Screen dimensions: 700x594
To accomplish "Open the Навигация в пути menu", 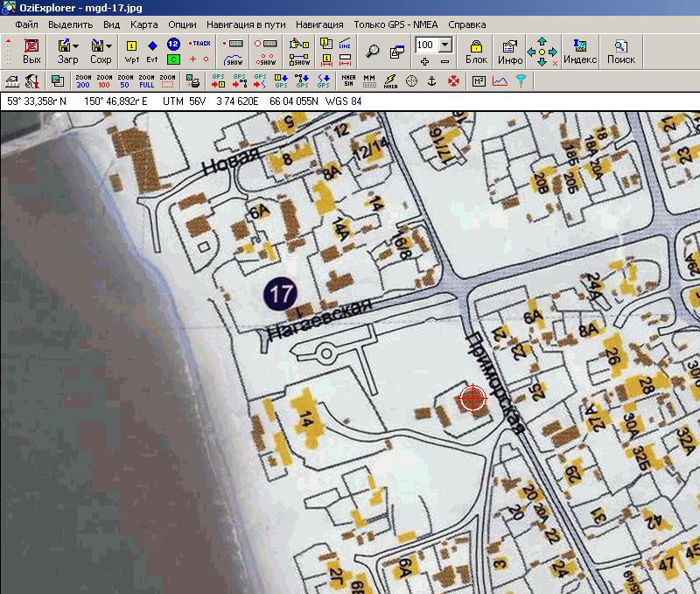I will click(246, 24).
